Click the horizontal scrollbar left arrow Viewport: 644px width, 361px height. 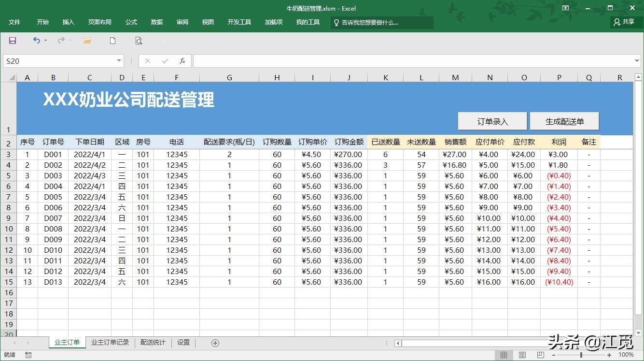tap(398, 343)
